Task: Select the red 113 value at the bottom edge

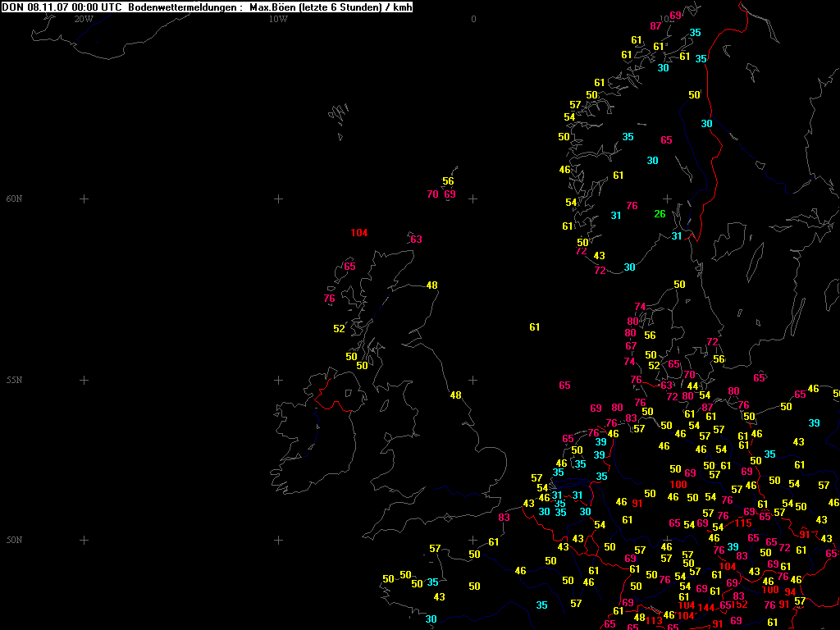Action: 654,621
